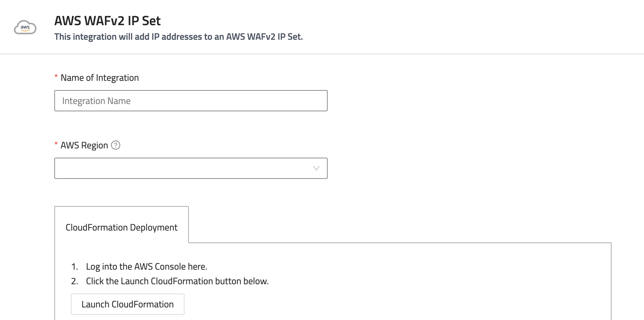
Task: Focus the Integration Name text field
Action: [x=191, y=101]
